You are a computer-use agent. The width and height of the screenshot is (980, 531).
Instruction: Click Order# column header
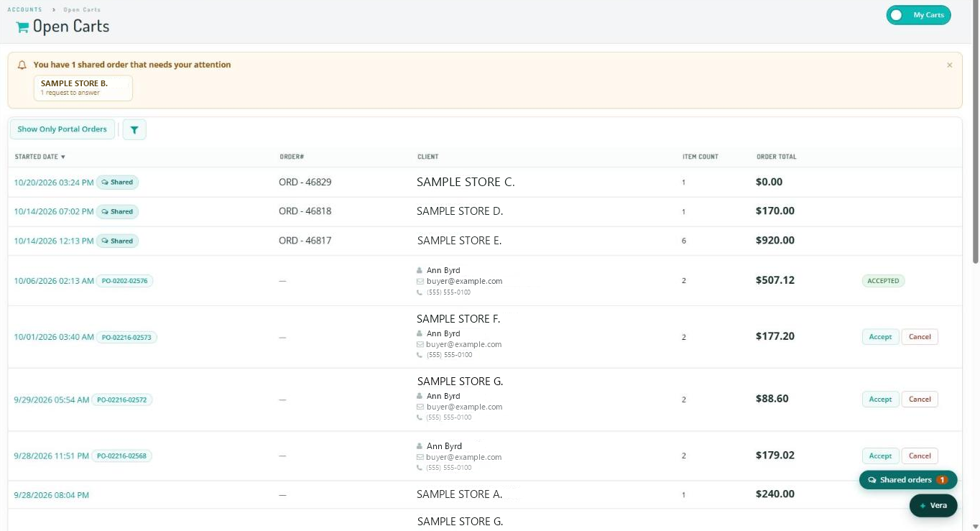[292, 157]
